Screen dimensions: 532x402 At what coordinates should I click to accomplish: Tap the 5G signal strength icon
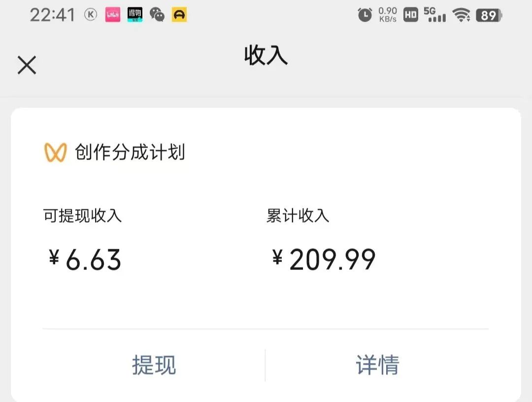tap(434, 15)
